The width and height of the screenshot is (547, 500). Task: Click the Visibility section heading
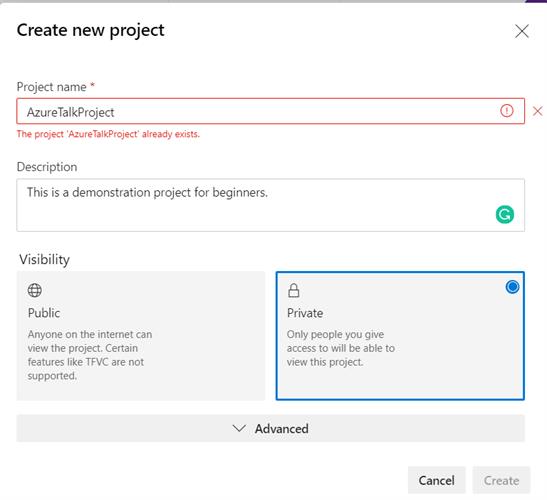pyautogui.click(x=44, y=260)
